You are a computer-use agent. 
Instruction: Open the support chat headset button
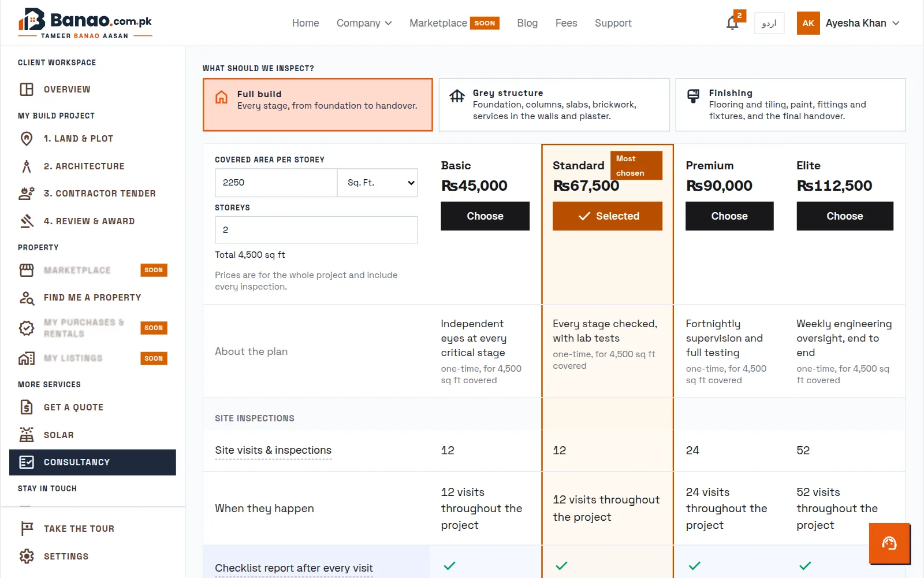[x=889, y=543]
